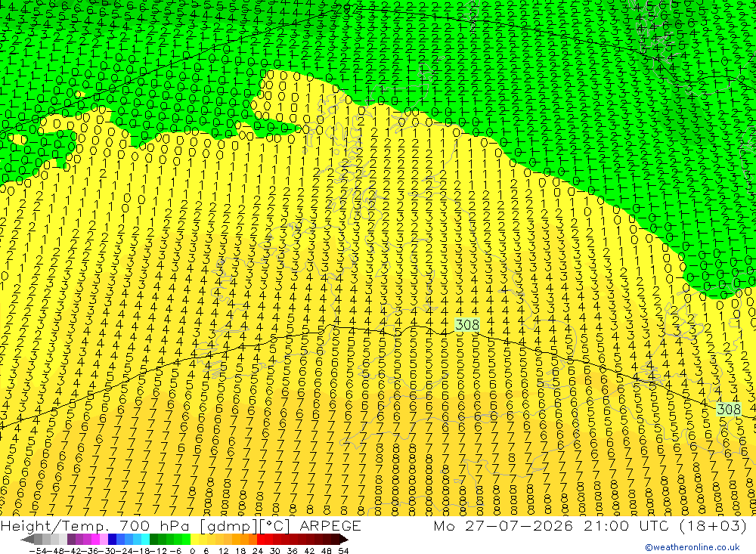Click the dark green legend swatch above -12
The width and height of the screenshot is (756, 554).
click(153, 540)
